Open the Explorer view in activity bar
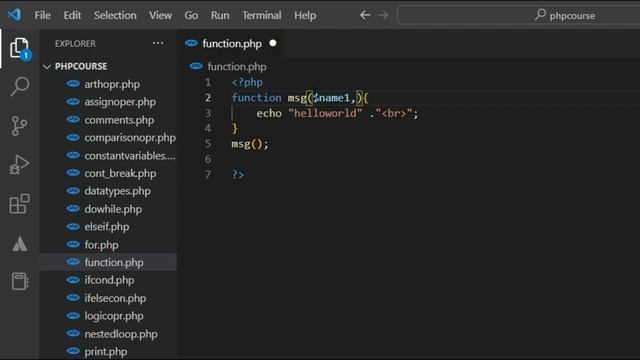This screenshot has height=360, width=640. click(x=19, y=49)
